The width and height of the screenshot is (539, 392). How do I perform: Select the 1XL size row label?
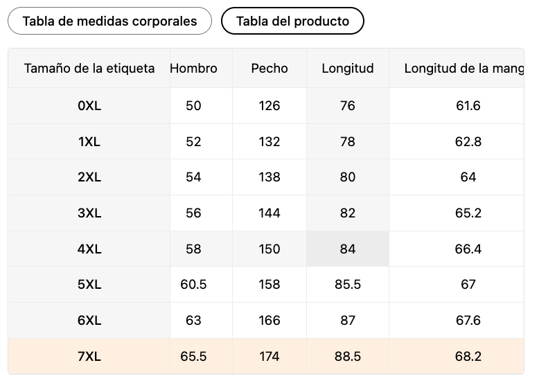coord(89,141)
